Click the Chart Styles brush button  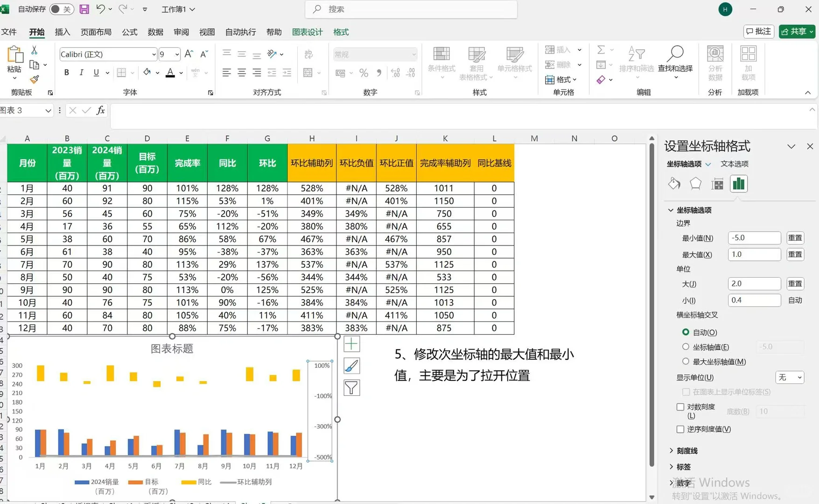click(x=351, y=366)
